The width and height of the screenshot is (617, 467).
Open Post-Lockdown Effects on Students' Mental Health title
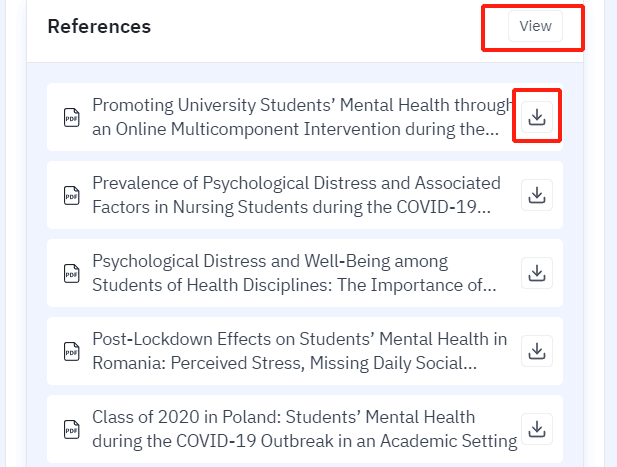tap(300, 340)
